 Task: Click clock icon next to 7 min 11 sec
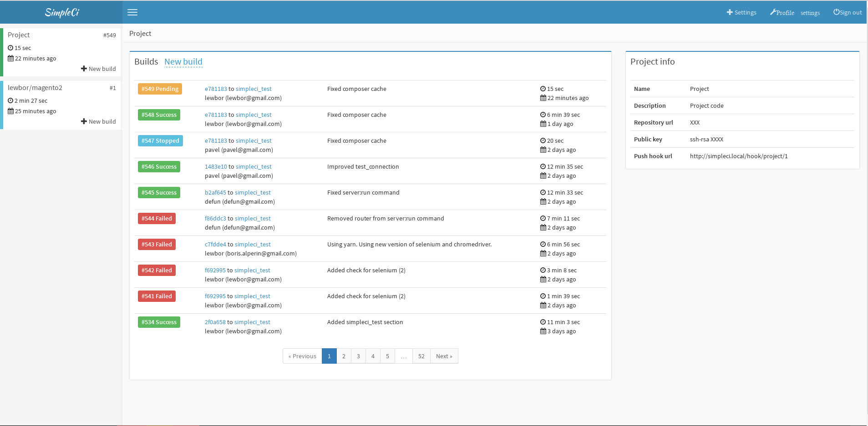543,218
